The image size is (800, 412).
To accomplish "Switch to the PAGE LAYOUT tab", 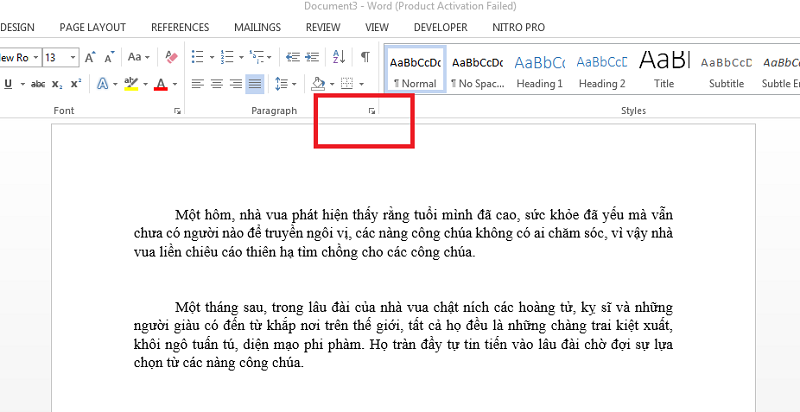I will (93, 27).
